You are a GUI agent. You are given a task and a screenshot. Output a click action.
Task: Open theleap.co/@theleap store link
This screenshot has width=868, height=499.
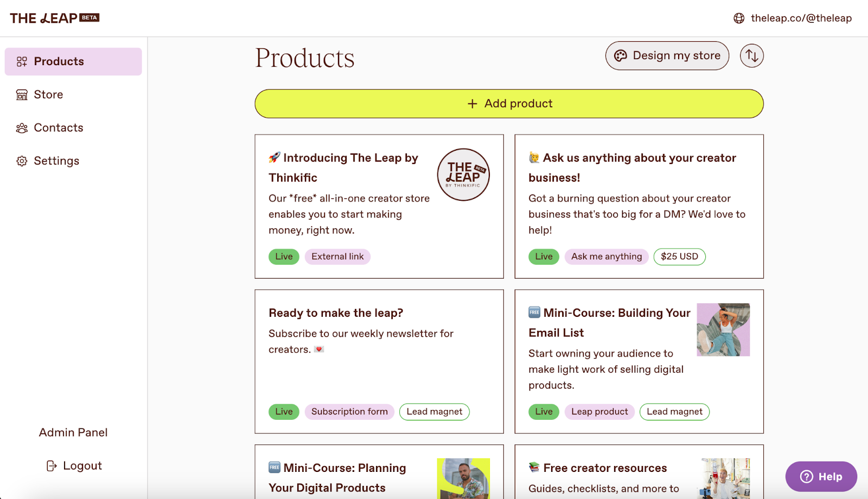(x=801, y=18)
